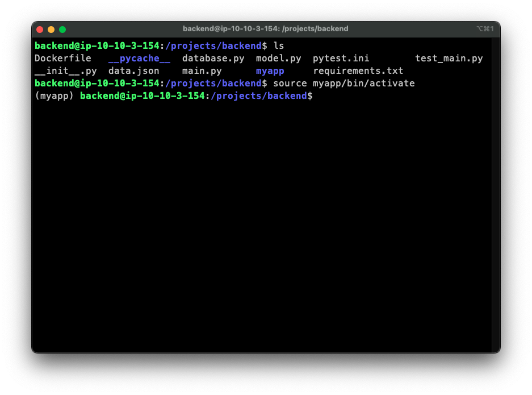Click model.py in the listing

pos(278,59)
